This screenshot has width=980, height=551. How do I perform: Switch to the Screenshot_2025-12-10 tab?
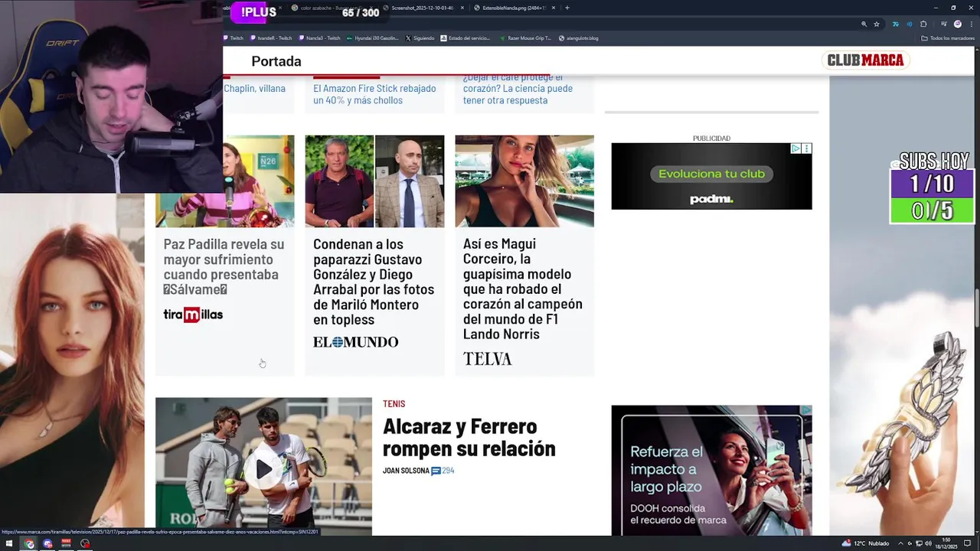423,8
